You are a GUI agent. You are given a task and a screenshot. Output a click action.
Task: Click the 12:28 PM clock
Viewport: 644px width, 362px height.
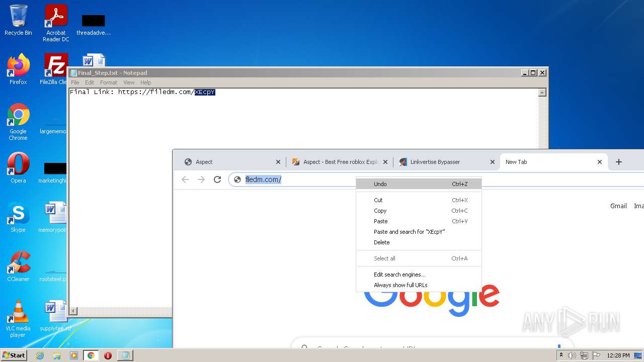[618, 355]
